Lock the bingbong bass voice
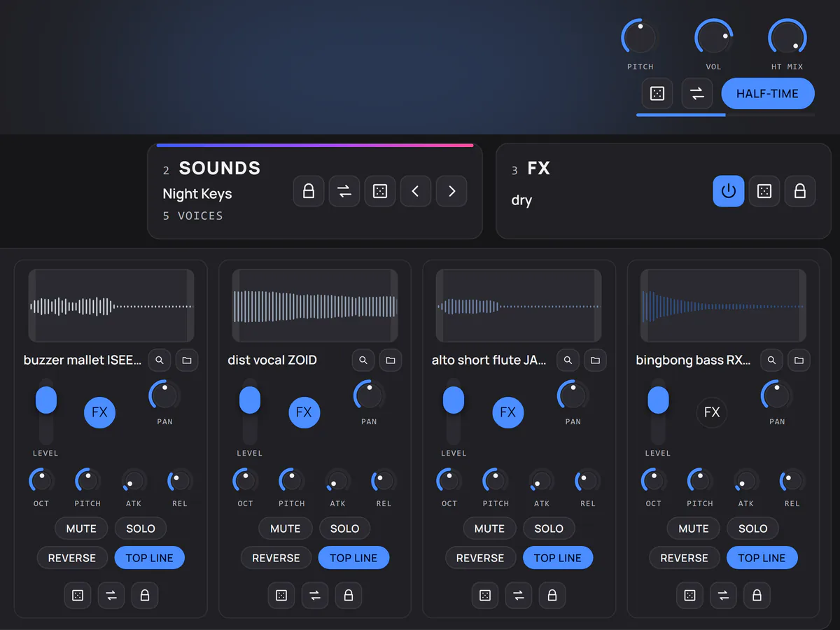This screenshot has width=840, height=630. [757, 595]
